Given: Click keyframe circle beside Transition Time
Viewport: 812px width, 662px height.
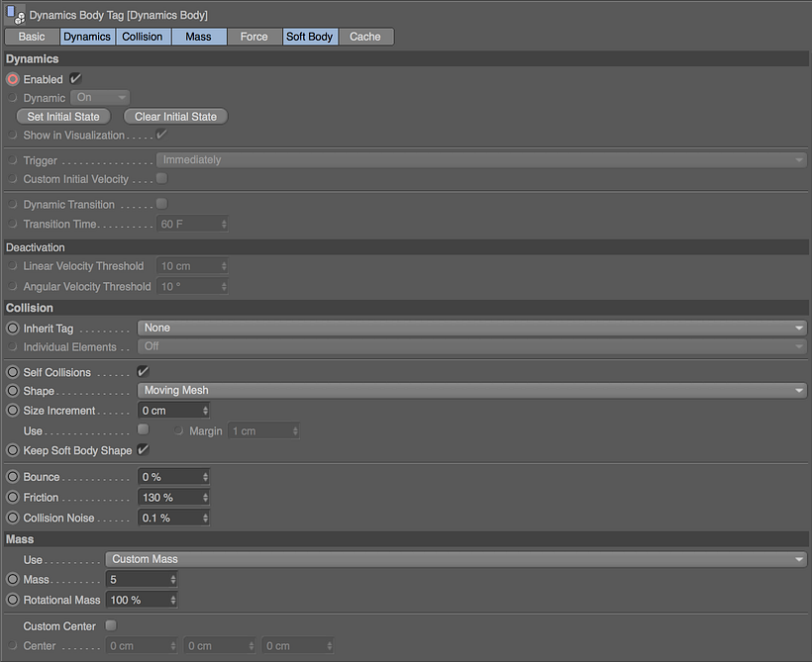Looking at the screenshot, I should tap(13, 224).
